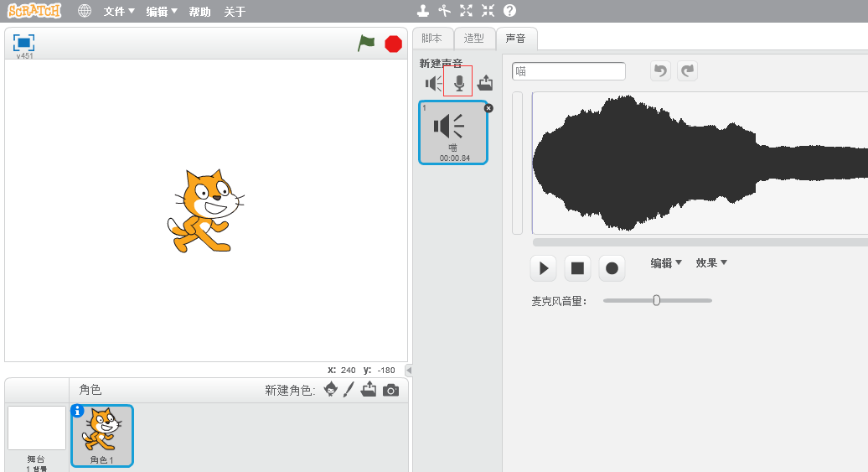
Task: Click the cat sprite on stage
Action: tap(205, 211)
